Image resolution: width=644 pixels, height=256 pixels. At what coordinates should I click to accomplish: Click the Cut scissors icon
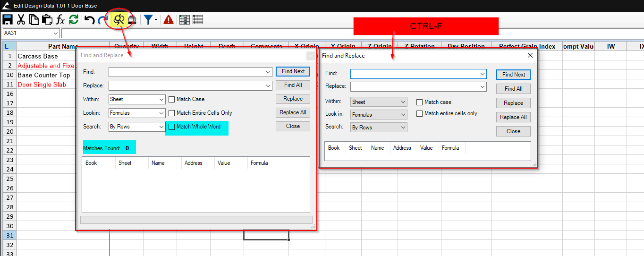pos(21,19)
